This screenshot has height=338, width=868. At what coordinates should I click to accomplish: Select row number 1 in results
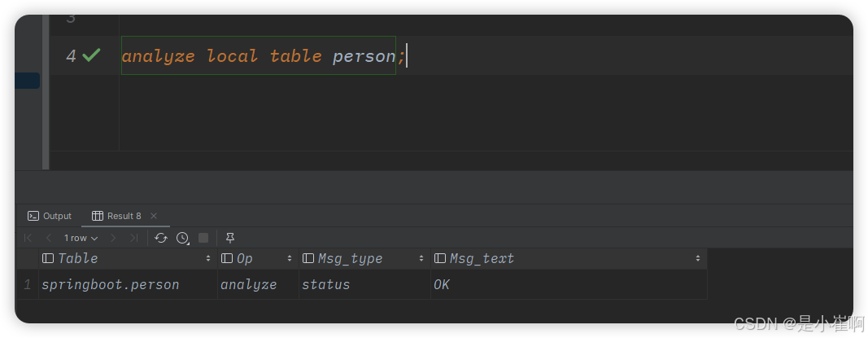point(28,285)
